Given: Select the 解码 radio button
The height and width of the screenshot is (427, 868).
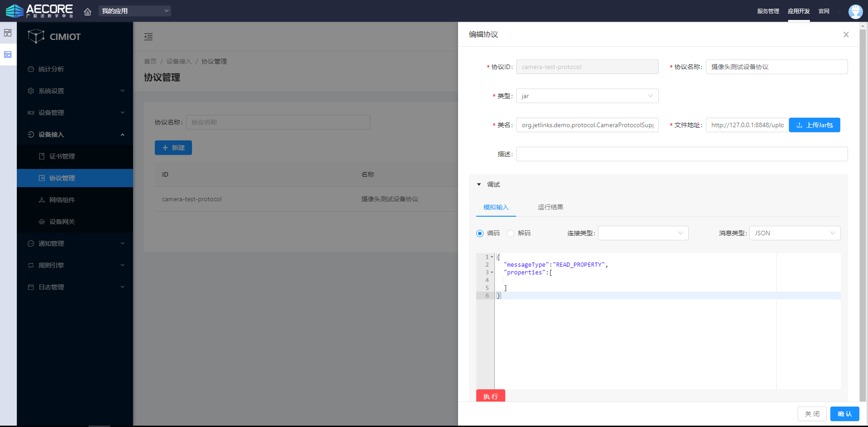Looking at the screenshot, I should (x=511, y=233).
